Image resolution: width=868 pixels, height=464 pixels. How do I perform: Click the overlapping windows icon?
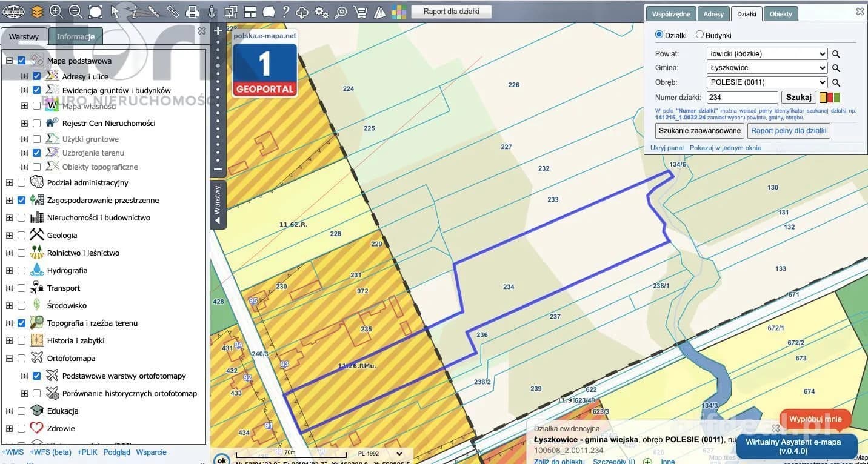[231, 12]
